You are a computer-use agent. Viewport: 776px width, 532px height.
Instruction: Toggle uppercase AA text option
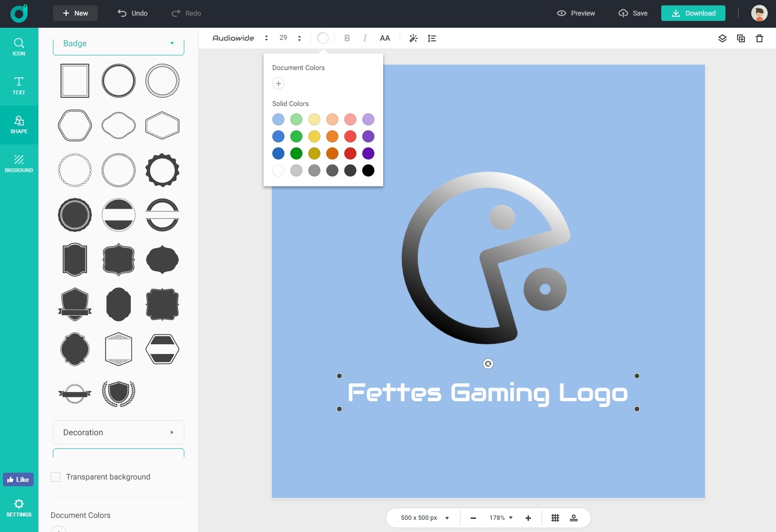tap(385, 38)
